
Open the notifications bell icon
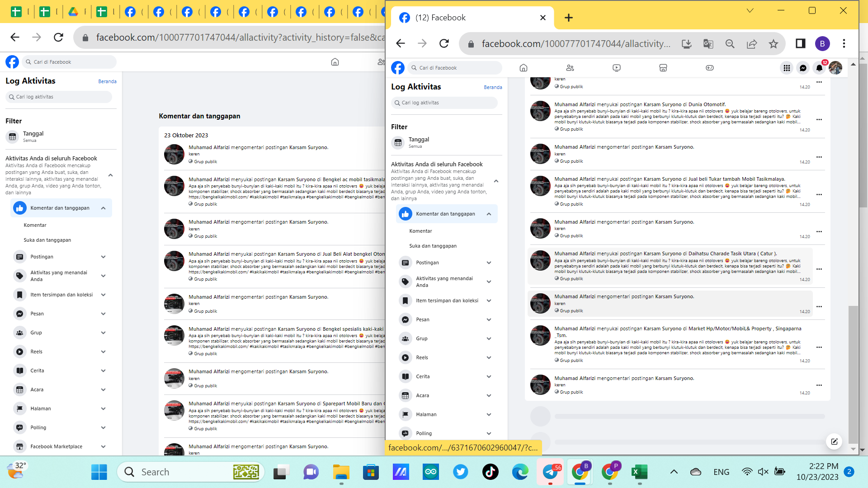(x=819, y=68)
